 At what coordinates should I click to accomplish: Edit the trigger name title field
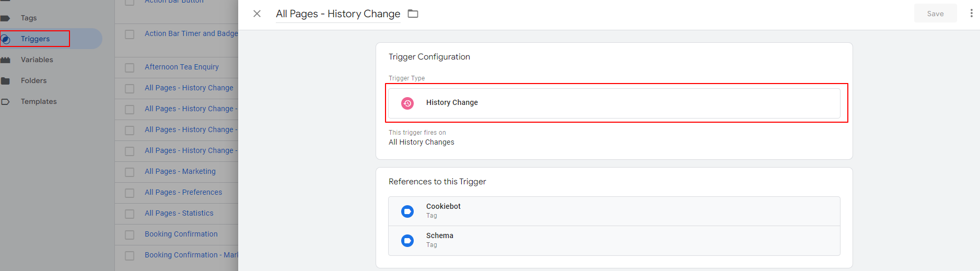pos(338,14)
